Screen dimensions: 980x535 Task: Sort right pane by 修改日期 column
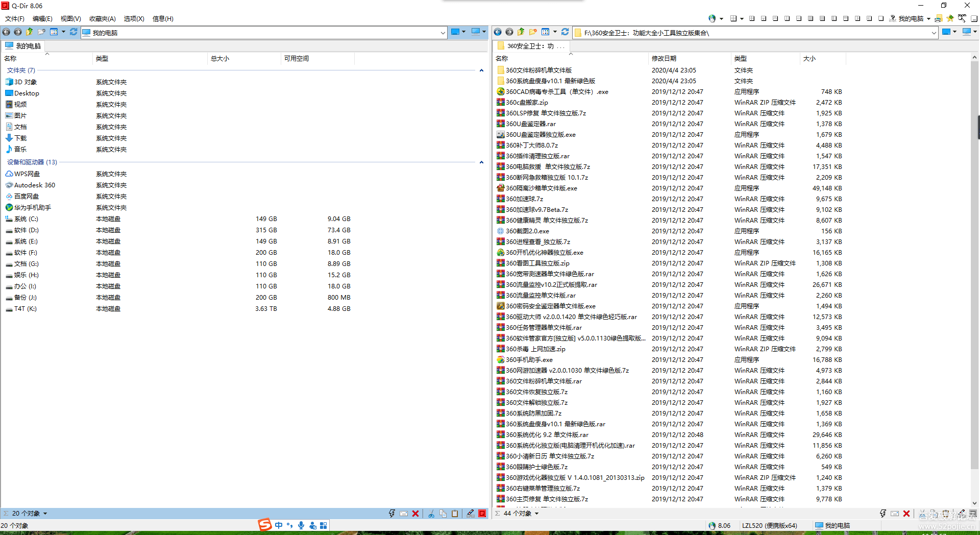click(689, 58)
